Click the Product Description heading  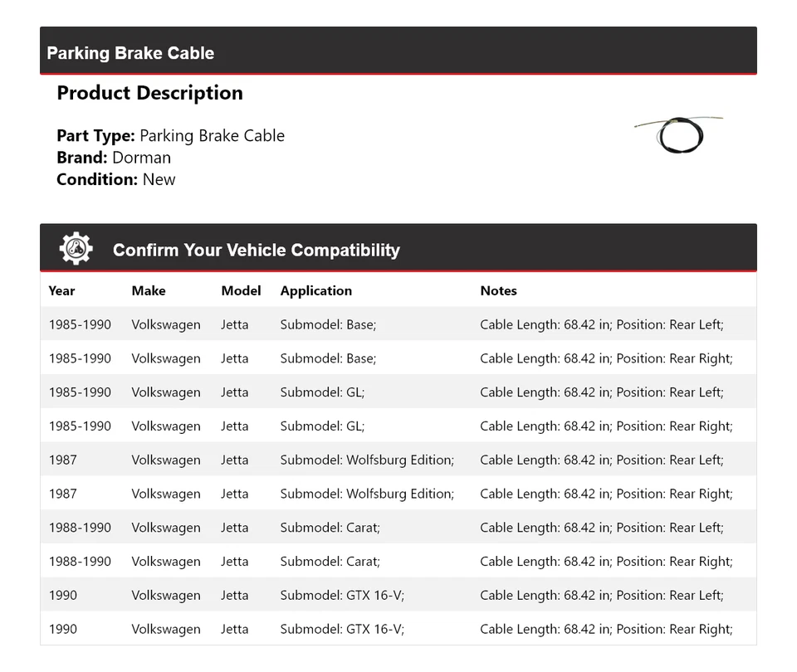[149, 93]
